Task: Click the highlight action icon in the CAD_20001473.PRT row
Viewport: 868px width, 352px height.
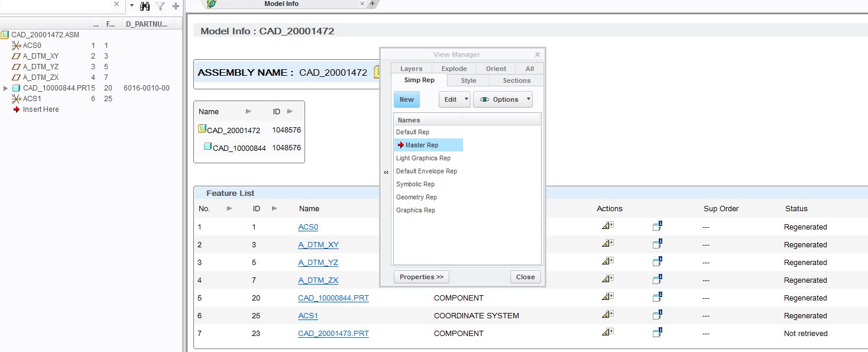Action: pyautogui.click(x=608, y=332)
